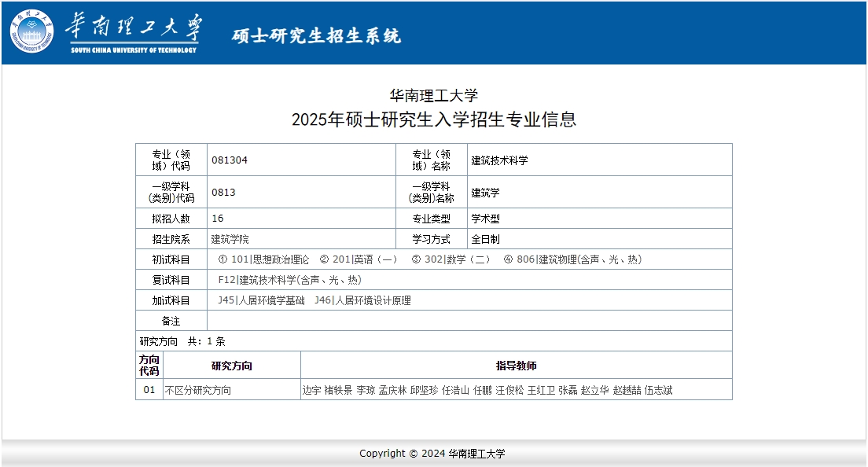This screenshot has height=467, width=868.
Task: Click the 硕士研究生招生系统 header title
Action: tap(316, 36)
